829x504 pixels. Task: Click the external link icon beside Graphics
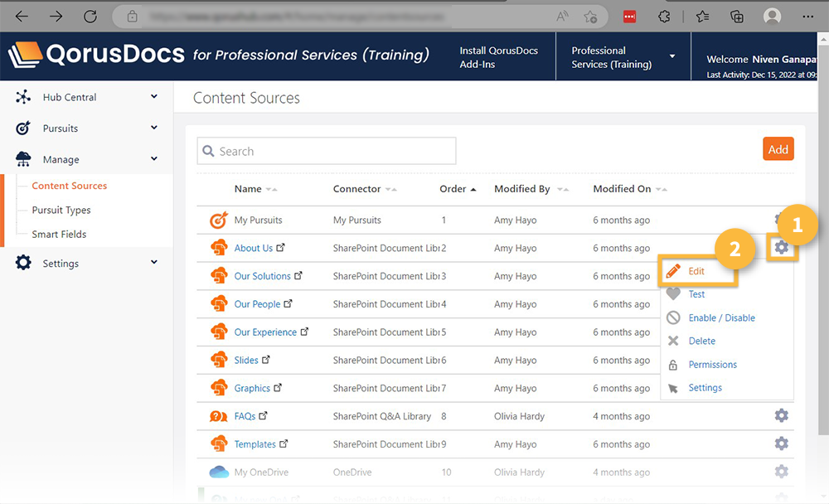tap(278, 388)
